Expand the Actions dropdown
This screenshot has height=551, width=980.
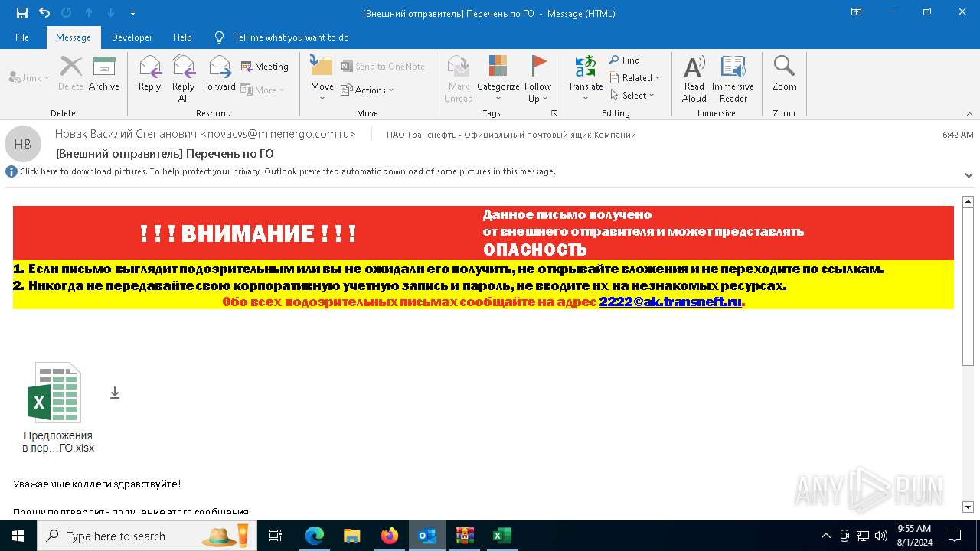367,90
